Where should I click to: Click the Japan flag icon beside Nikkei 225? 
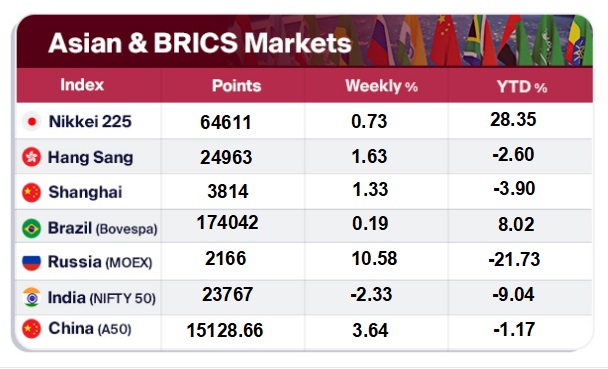[x=32, y=122]
